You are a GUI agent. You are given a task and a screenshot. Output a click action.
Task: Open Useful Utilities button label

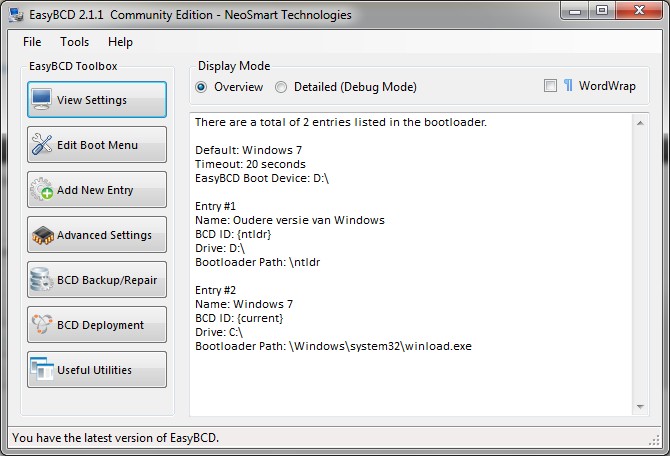[x=94, y=370]
